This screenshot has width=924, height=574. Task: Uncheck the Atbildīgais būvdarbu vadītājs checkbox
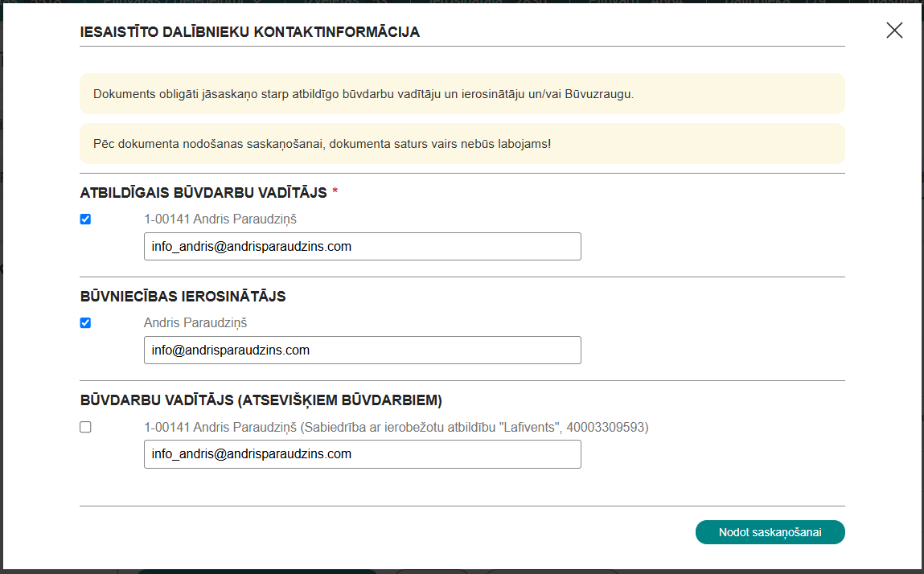85,219
